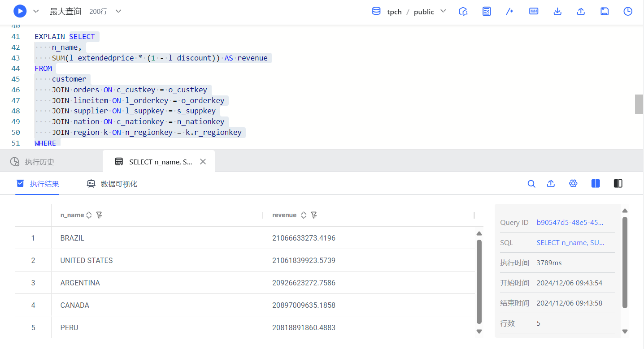Image resolution: width=644 pixels, height=349 pixels.
Task: Open the clock history icon in toolbar
Action: pyautogui.click(x=628, y=11)
